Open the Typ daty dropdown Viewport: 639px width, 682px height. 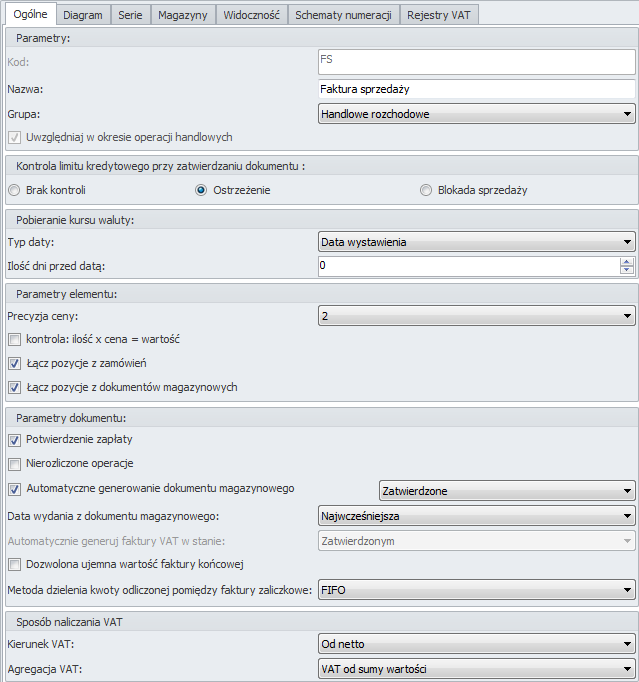pyautogui.click(x=477, y=242)
